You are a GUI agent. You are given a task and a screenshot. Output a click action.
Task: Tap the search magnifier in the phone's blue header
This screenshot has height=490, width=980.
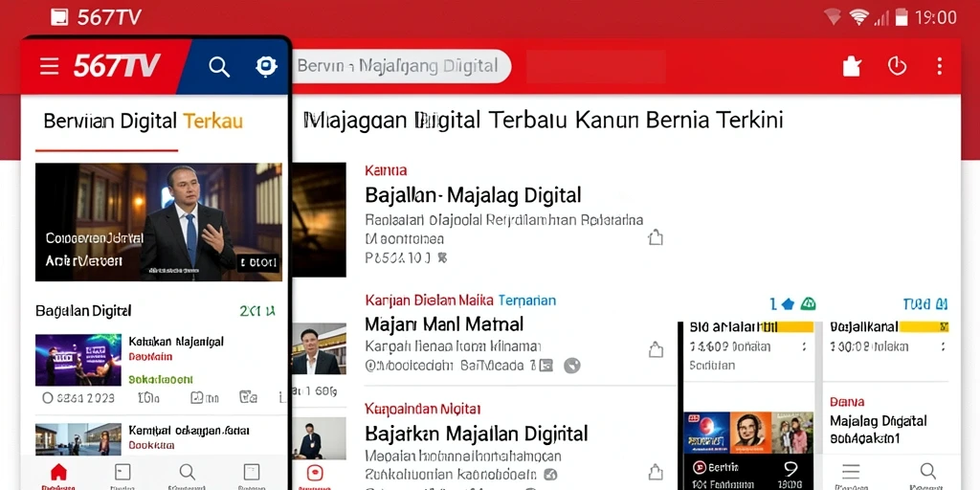(x=219, y=67)
